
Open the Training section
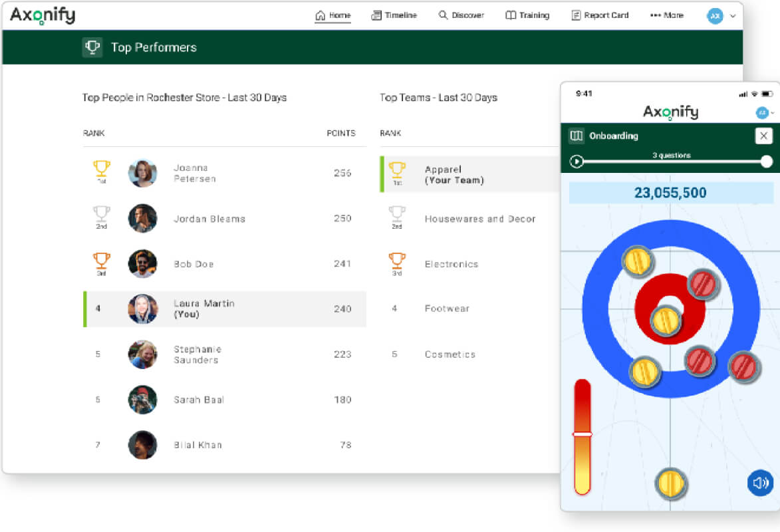tap(527, 15)
